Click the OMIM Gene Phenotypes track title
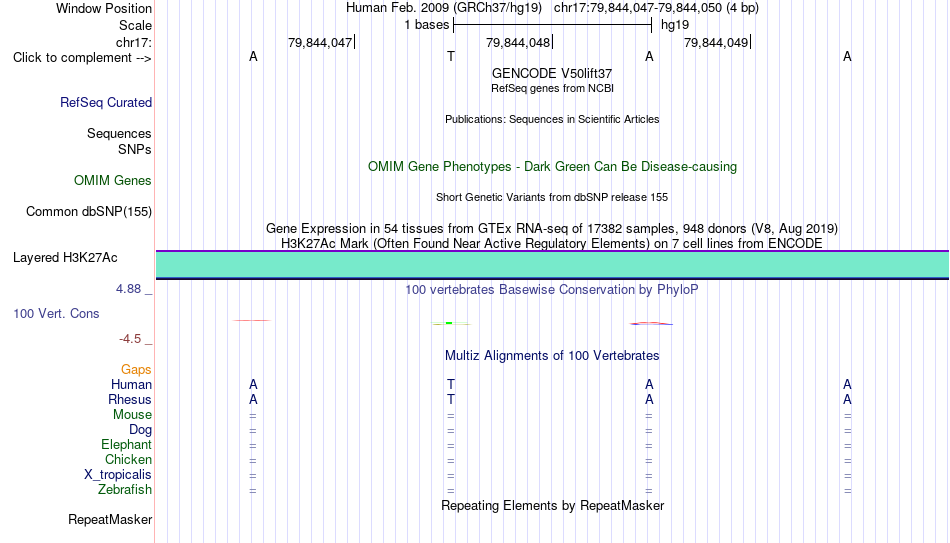 [x=552, y=167]
